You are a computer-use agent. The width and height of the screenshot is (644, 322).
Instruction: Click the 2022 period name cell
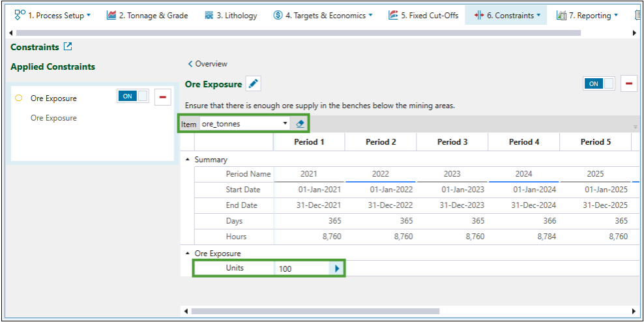point(380,174)
